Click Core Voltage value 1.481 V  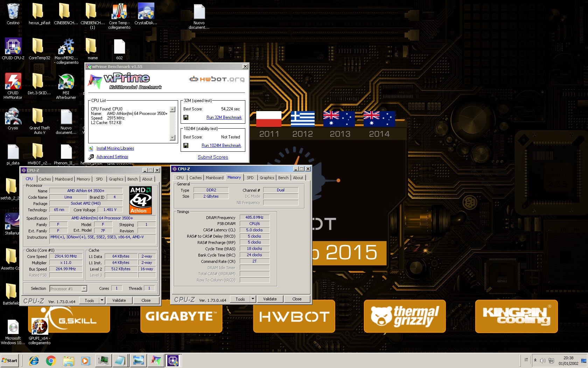click(x=110, y=210)
